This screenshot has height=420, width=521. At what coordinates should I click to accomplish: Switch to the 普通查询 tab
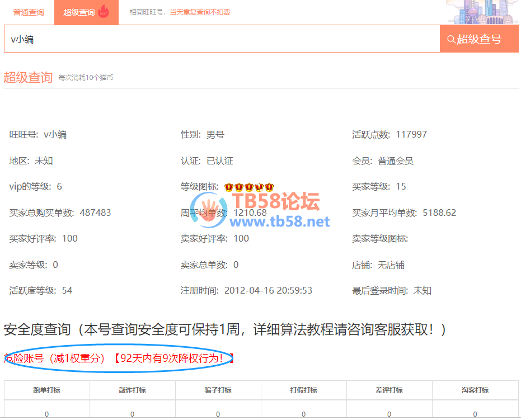point(29,12)
